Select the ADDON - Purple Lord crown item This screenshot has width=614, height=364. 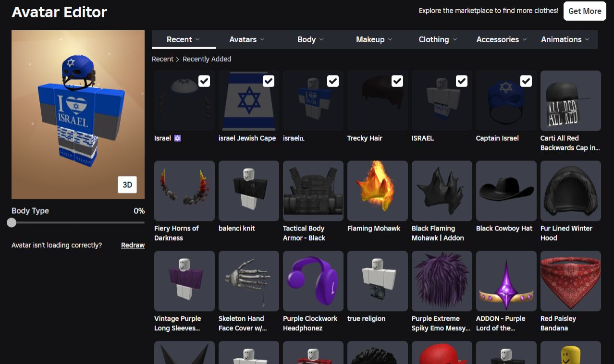(x=506, y=281)
